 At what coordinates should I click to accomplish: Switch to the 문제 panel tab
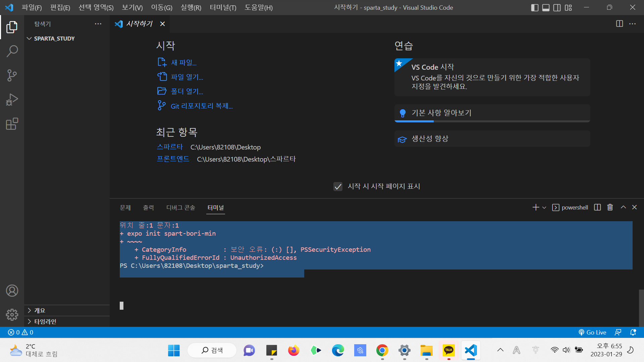tap(125, 207)
